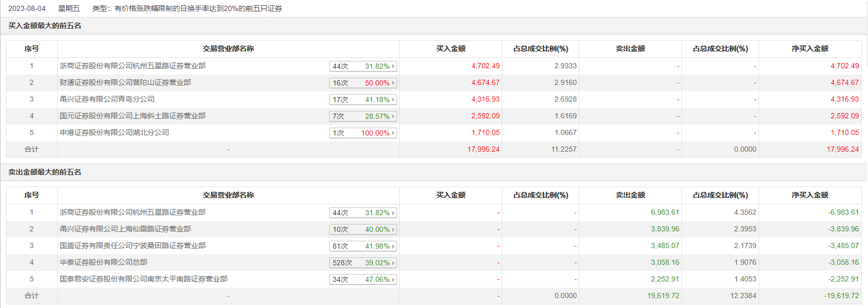Open 财通证券股份有限公司普陀山证券营业部 link
The image size is (868, 308).
(x=125, y=82)
